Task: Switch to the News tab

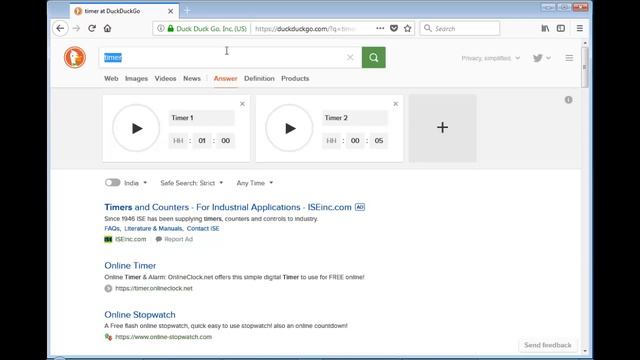Action: click(192, 78)
